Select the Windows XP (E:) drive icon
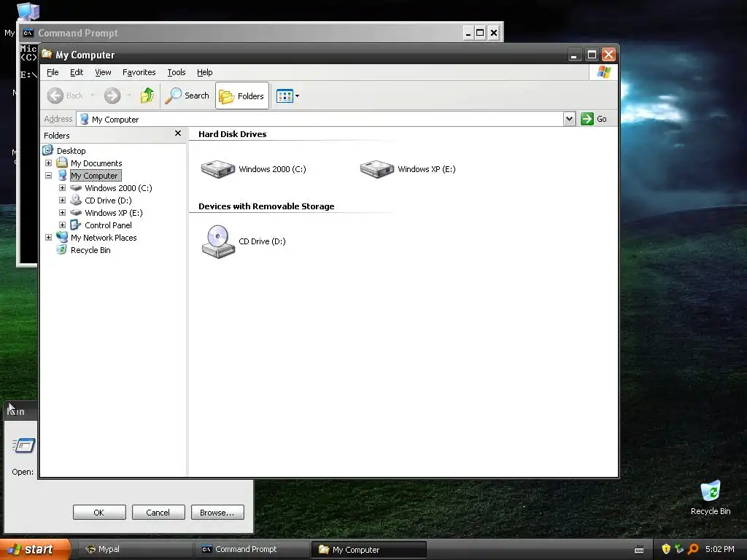Image resolution: width=747 pixels, height=560 pixels. [x=377, y=169]
